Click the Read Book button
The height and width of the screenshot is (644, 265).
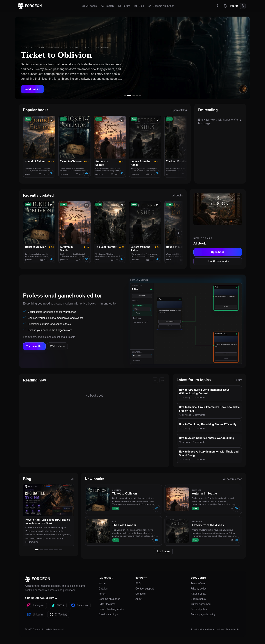32,89
